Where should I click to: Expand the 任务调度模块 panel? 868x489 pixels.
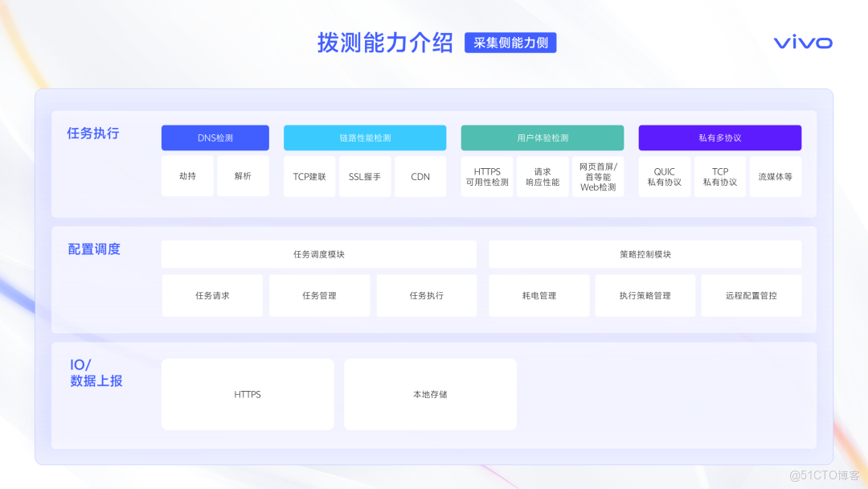[x=318, y=253]
